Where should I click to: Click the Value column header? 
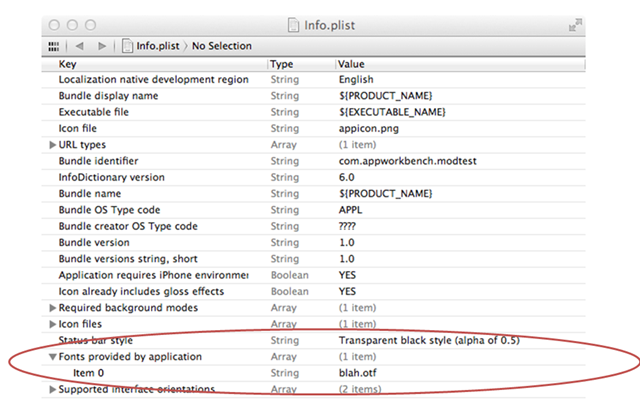click(x=351, y=63)
